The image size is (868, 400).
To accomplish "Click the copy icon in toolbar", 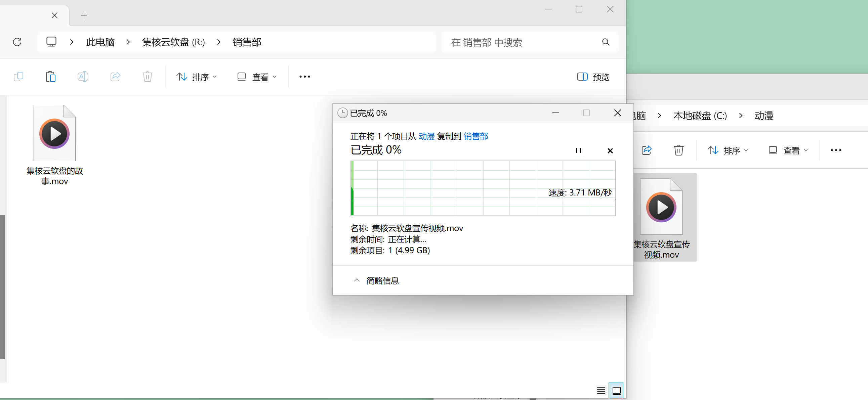I will coord(18,77).
